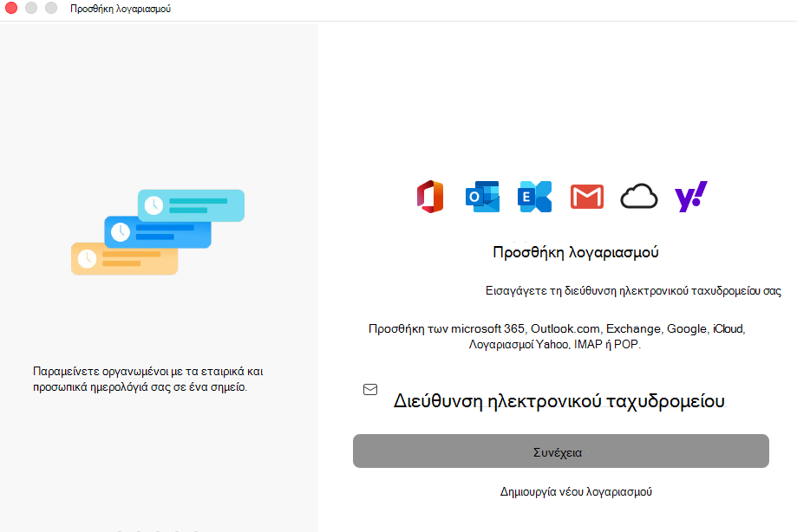Click the Yahoo logo icon
Viewport: 797px width, 532px height.
[691, 197]
